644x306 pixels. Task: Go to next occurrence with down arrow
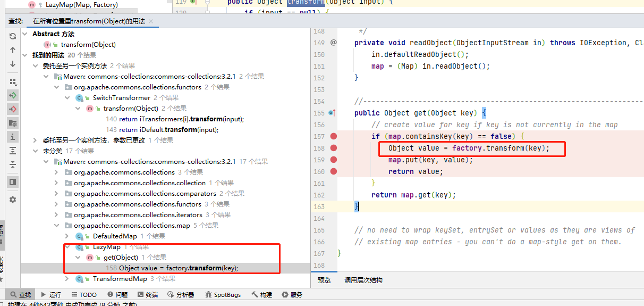(13, 64)
